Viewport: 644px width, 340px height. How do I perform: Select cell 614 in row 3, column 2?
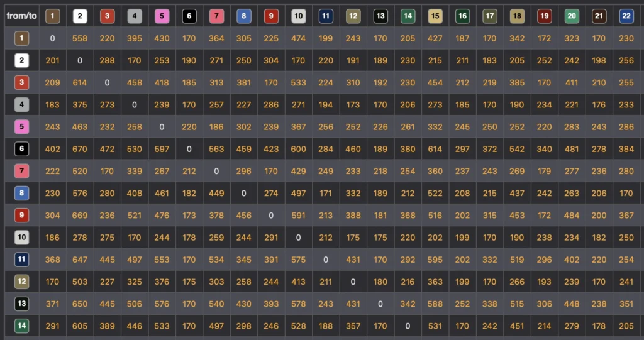pyautogui.click(x=80, y=82)
